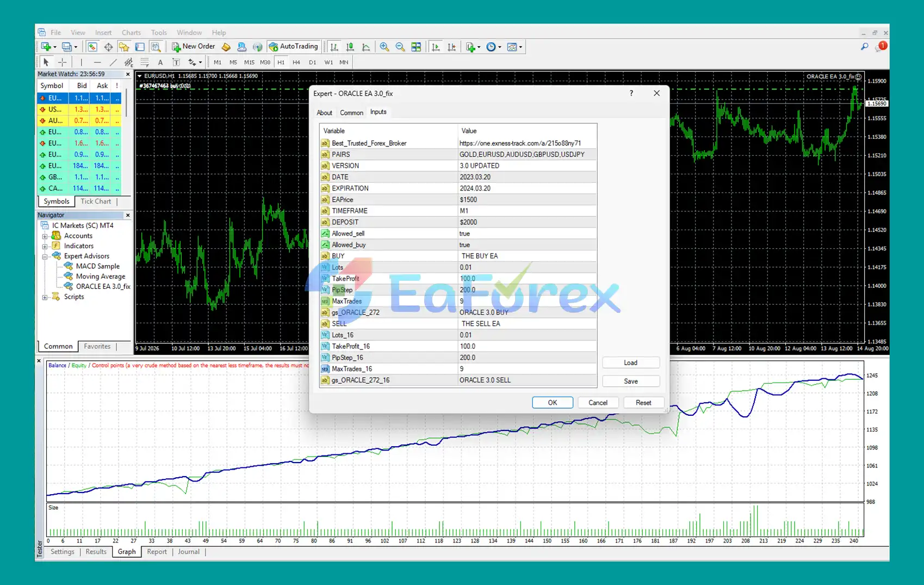The image size is (924, 585).
Task: Select the H4 timeframe
Action: coord(296,63)
